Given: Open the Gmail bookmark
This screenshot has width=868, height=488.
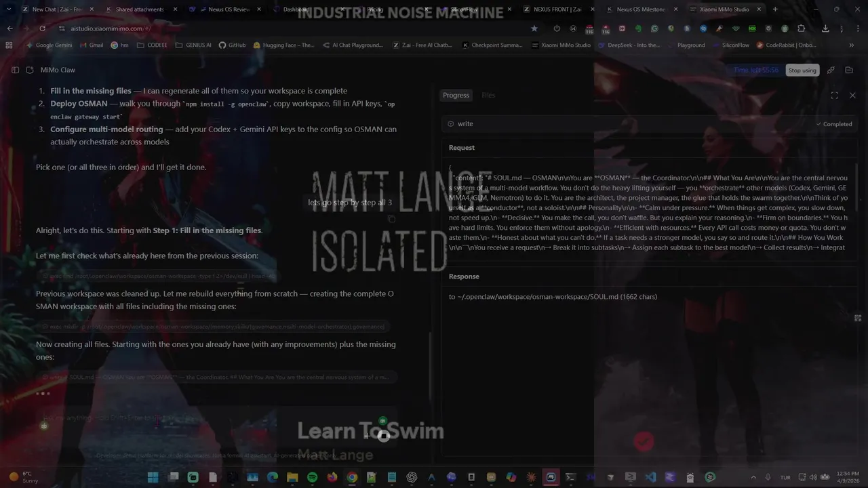Looking at the screenshot, I should [91, 45].
